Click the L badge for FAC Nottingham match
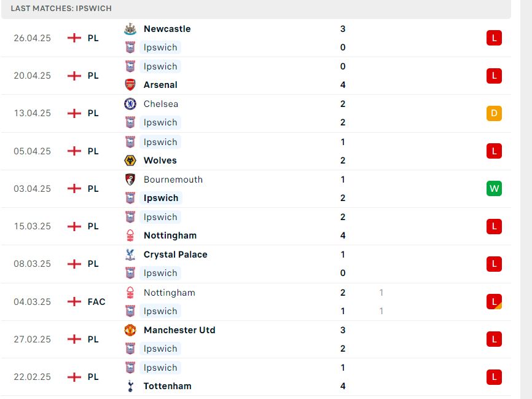 click(494, 301)
